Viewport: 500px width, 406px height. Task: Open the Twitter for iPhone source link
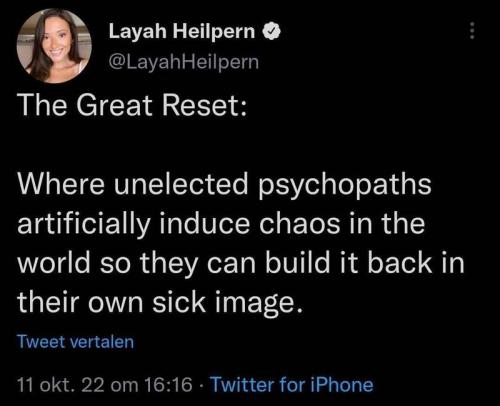[x=292, y=385]
